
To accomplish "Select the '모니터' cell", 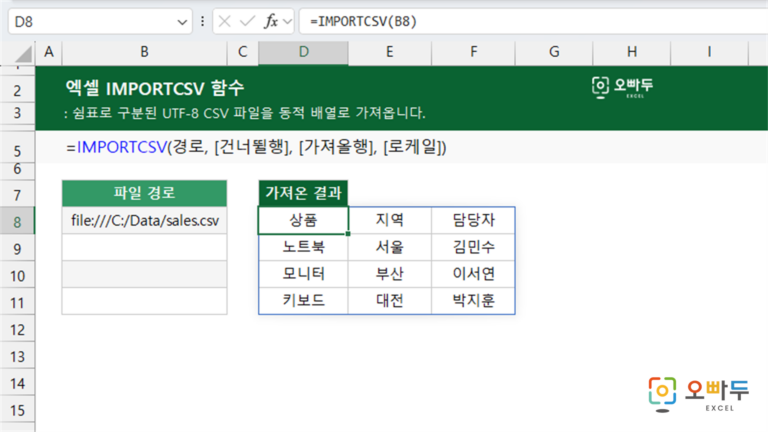I will (x=303, y=274).
